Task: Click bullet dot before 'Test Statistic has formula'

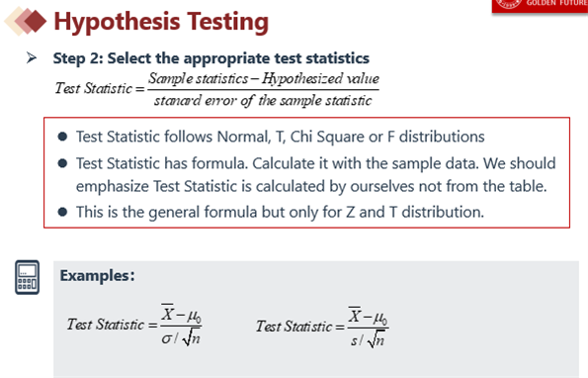Action: coord(62,163)
